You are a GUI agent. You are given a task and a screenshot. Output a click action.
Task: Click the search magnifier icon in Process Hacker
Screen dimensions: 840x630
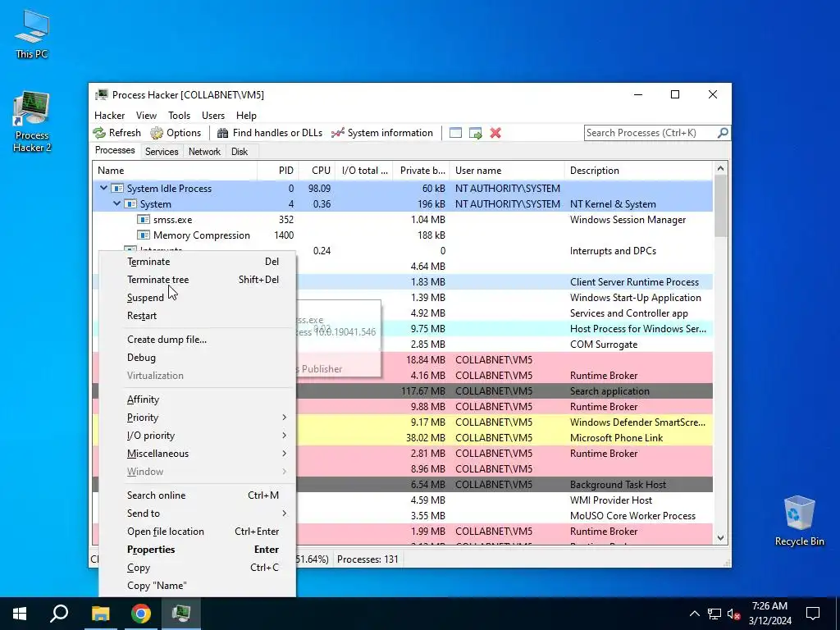coord(723,132)
